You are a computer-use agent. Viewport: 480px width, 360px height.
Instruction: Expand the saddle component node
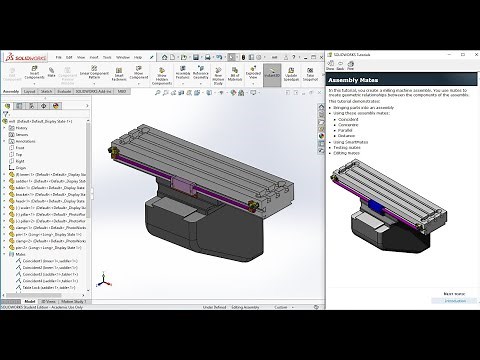[4, 181]
